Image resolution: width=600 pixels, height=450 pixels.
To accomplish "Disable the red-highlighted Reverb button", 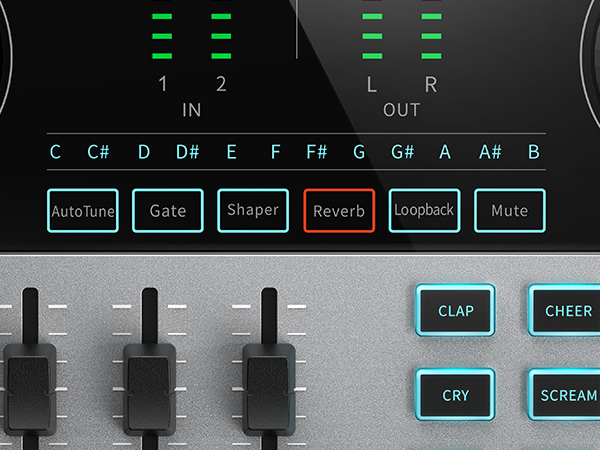I will [339, 211].
